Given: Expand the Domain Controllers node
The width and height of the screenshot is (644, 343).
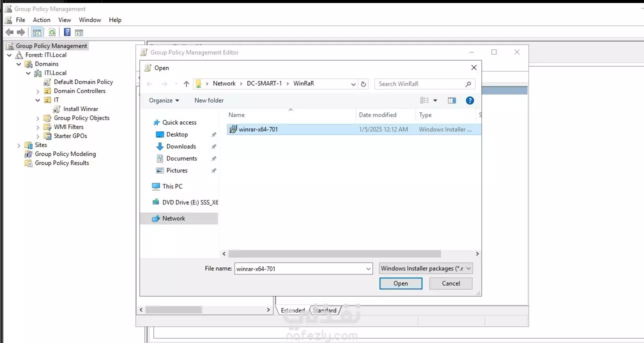Looking at the screenshot, I should [x=38, y=91].
